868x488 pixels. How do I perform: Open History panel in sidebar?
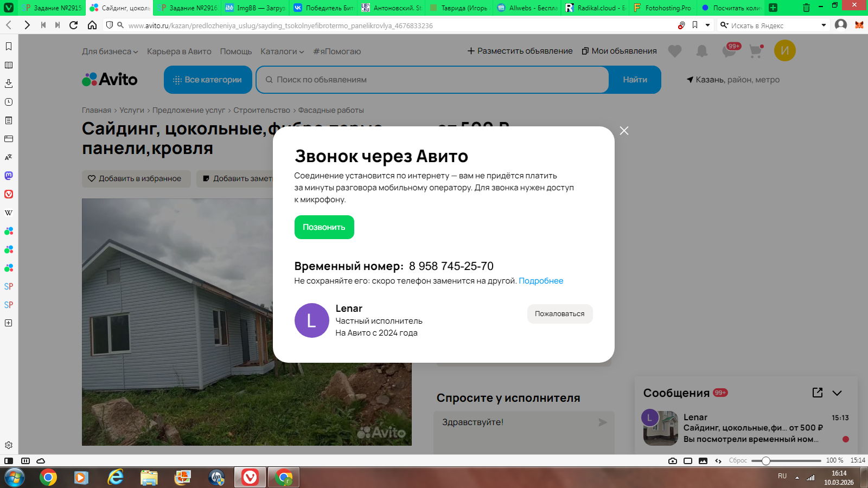click(9, 102)
